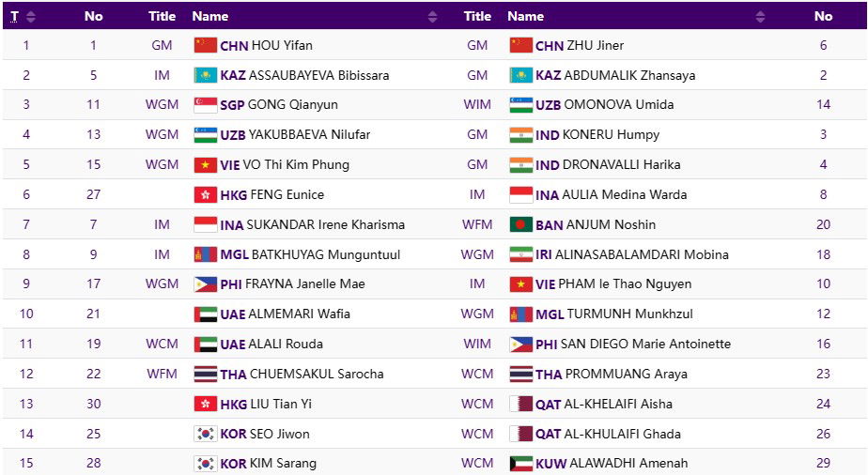Open the TURMUNH Munkhzul player link
This screenshot has width=868, height=475.
[x=629, y=314]
